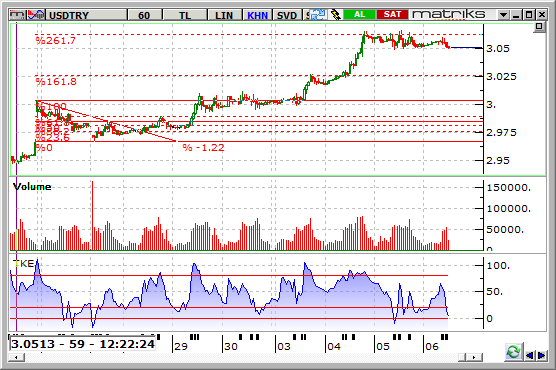Click the 2.975 price axis value
This screenshot has height=370, width=556.
point(501,133)
